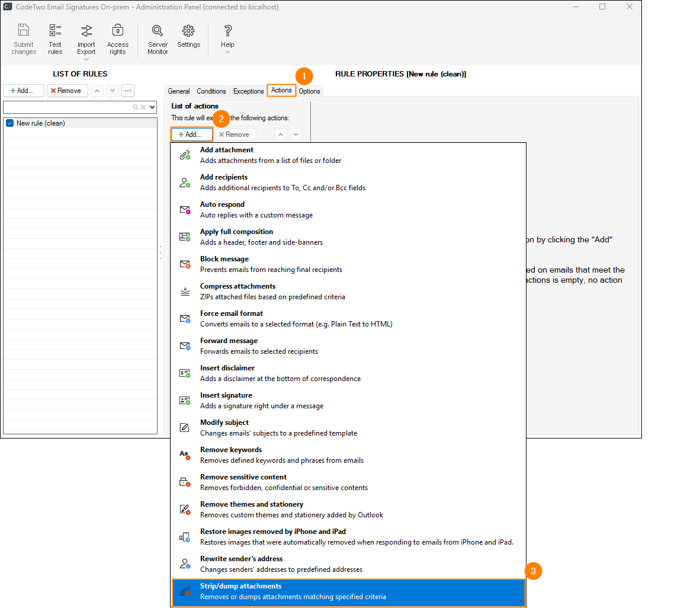The image size is (700, 608).
Task: Open the Settings gear in the toolbar
Action: [188, 36]
